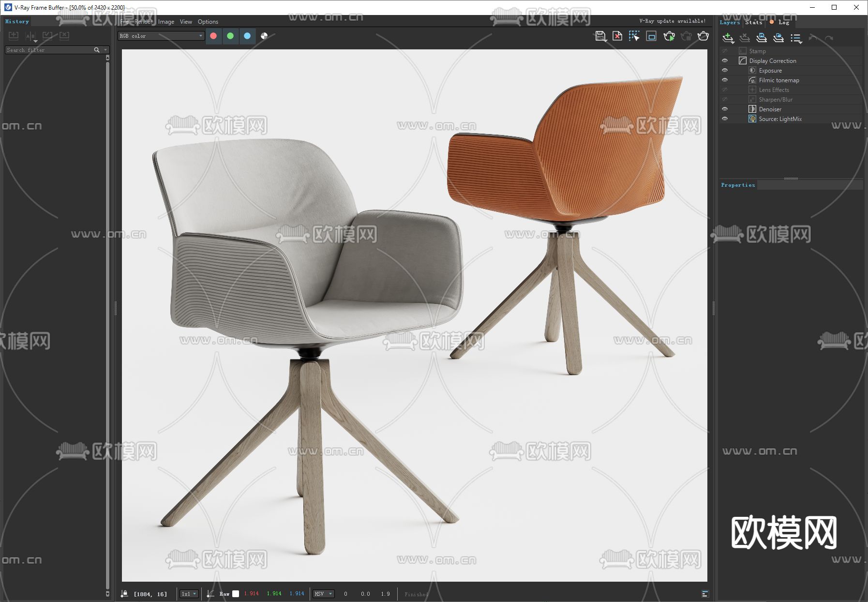Start render with the teapot play icon
The width and height of the screenshot is (868, 602).
(x=669, y=36)
